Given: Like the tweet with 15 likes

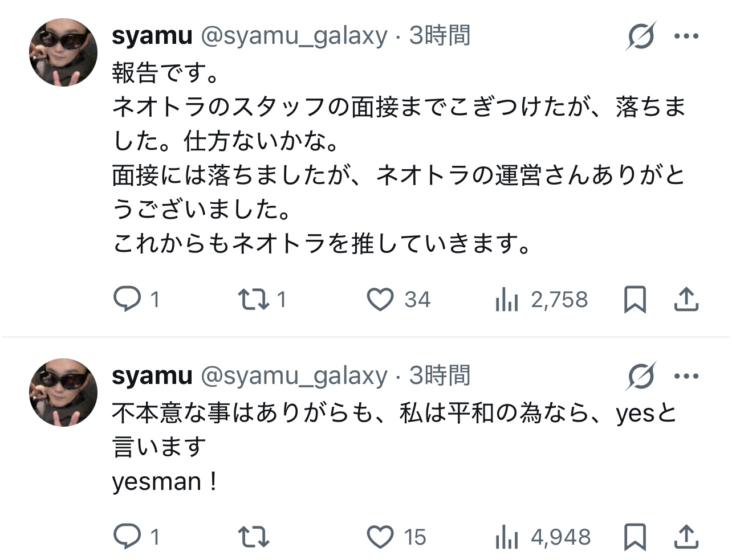Looking at the screenshot, I should 380,537.
